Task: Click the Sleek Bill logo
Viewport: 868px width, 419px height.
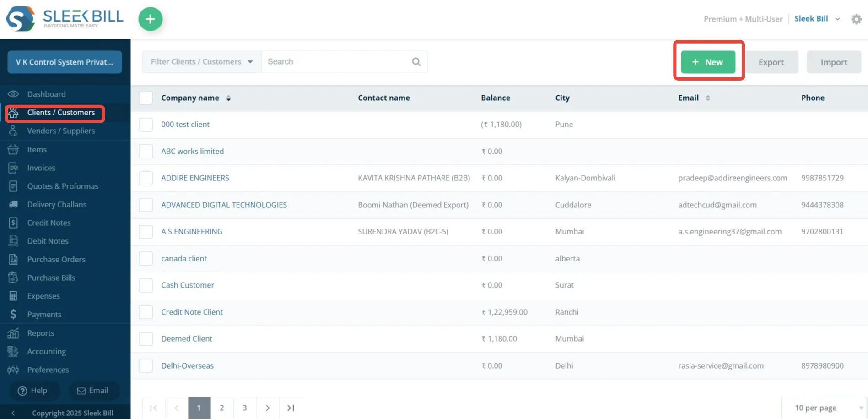Action: point(65,19)
